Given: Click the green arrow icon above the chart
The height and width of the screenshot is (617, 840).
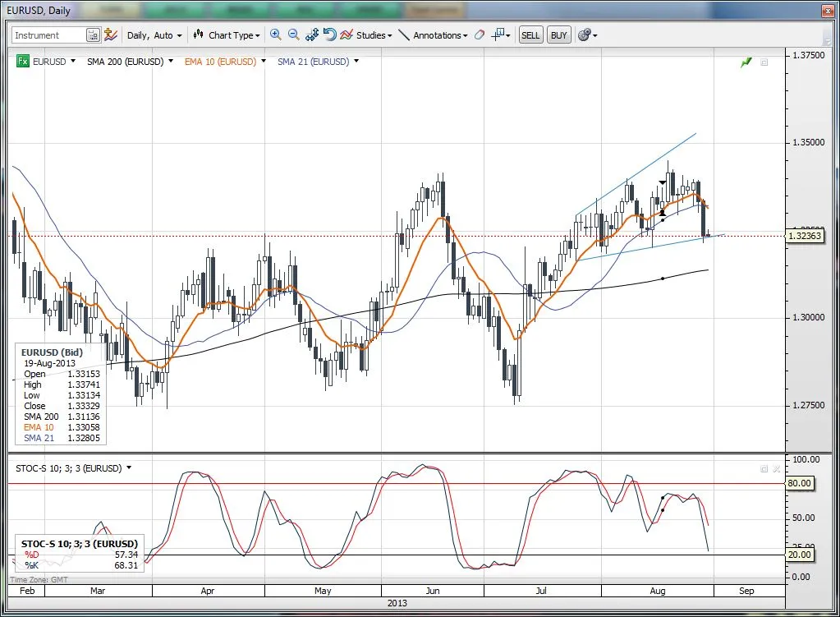Looking at the screenshot, I should [746, 61].
